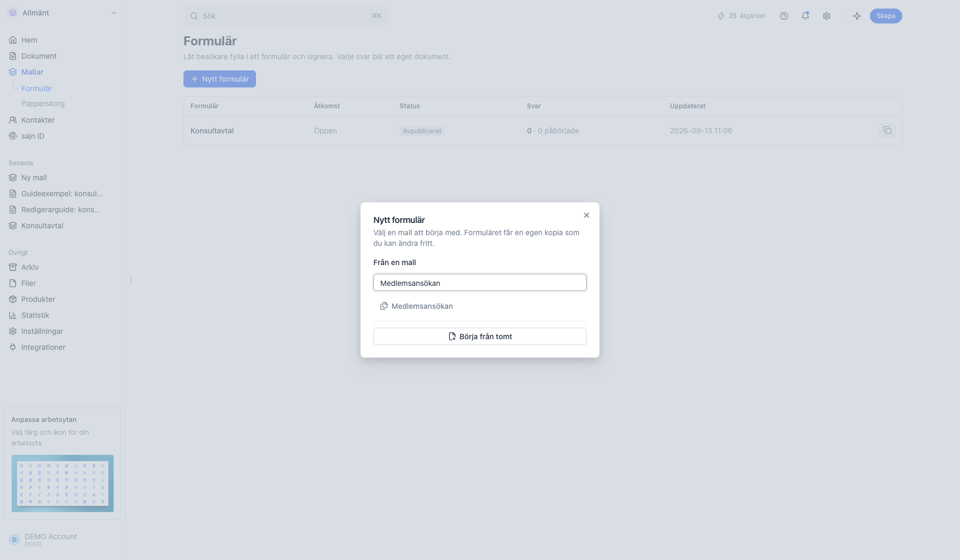960x560 pixels.
Task: Open the help question mark icon
Action: pyautogui.click(x=783, y=16)
